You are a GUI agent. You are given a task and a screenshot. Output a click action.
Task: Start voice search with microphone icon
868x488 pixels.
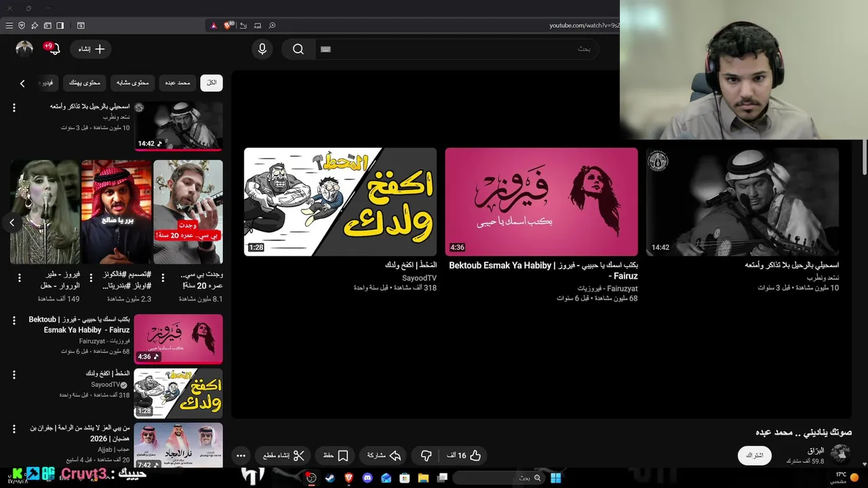coord(262,49)
